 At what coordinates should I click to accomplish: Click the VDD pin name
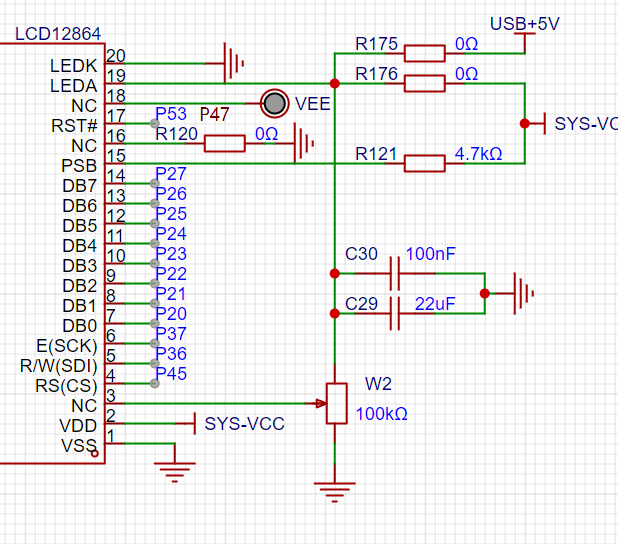tap(78, 426)
